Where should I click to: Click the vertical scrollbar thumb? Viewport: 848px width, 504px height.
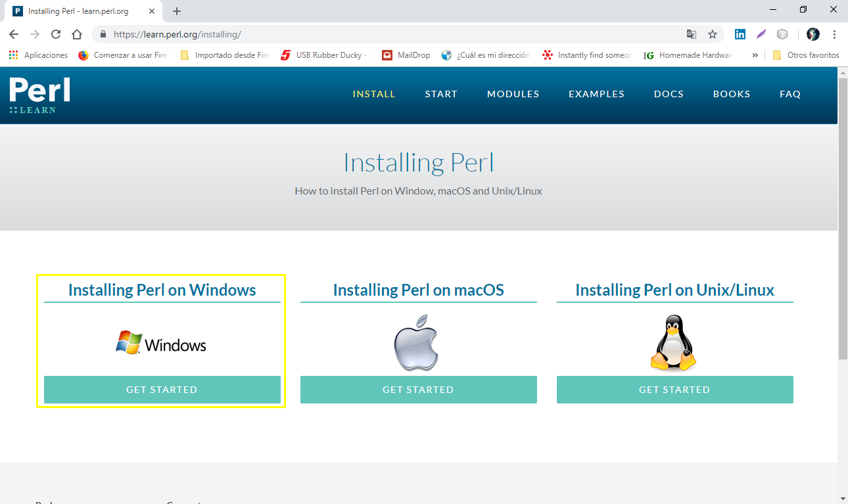click(843, 219)
